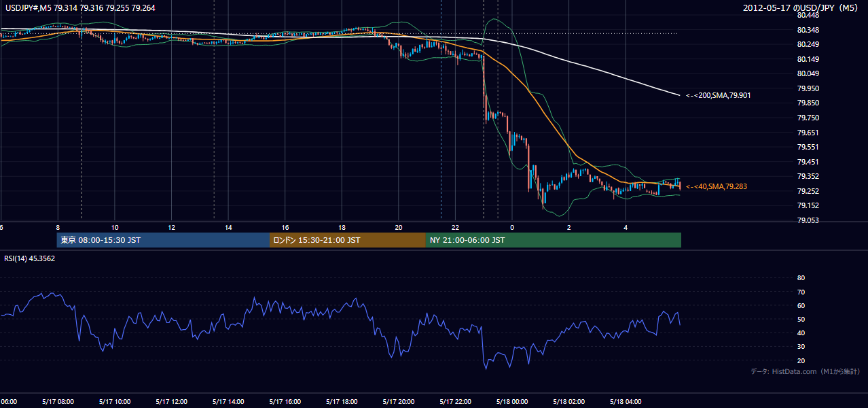Click price axis value 79.252
Screen dimensions: 868x408
click(x=808, y=191)
